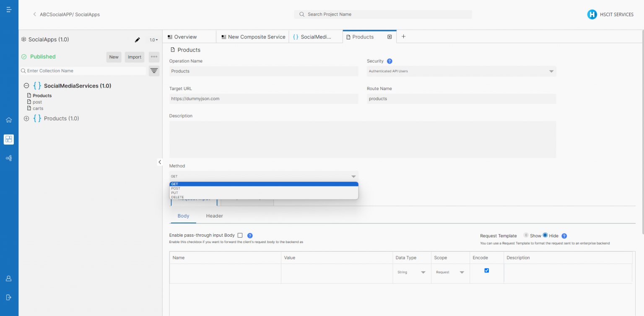Uncheck the Encode checkbox in table row
Image resolution: width=644 pixels, height=316 pixels.
tap(486, 271)
